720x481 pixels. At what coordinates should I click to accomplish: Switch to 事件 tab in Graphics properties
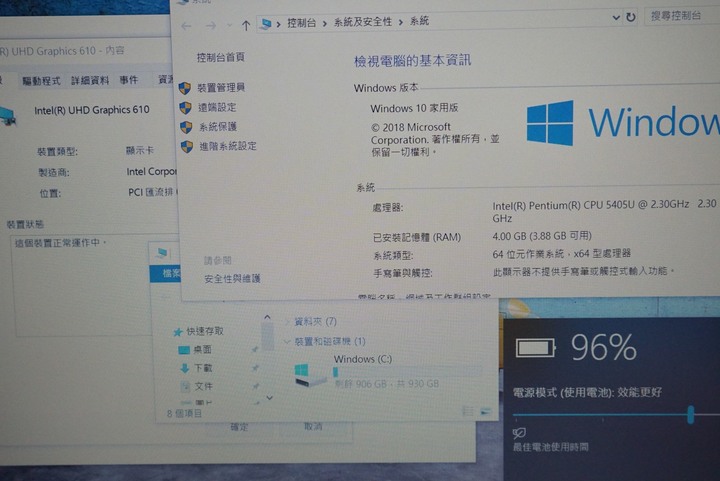point(129,80)
